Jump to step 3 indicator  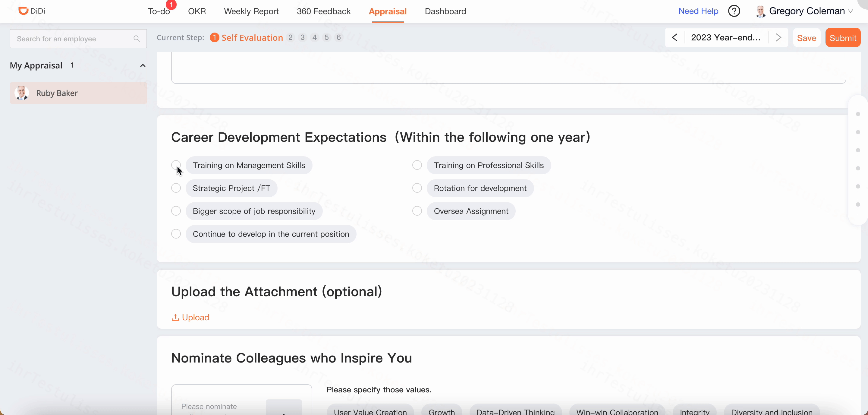pos(303,37)
